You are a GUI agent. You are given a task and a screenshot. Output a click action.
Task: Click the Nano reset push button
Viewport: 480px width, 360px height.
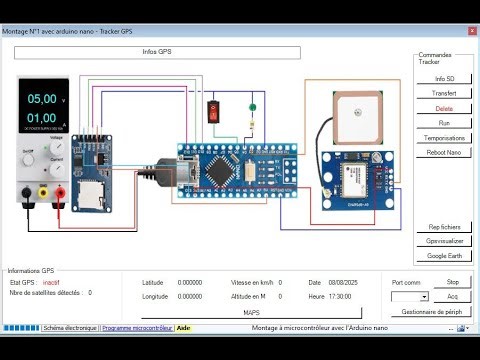[249, 171]
